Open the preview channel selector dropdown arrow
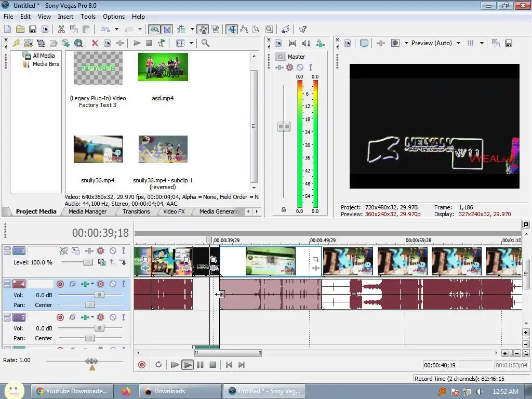 tap(406, 43)
